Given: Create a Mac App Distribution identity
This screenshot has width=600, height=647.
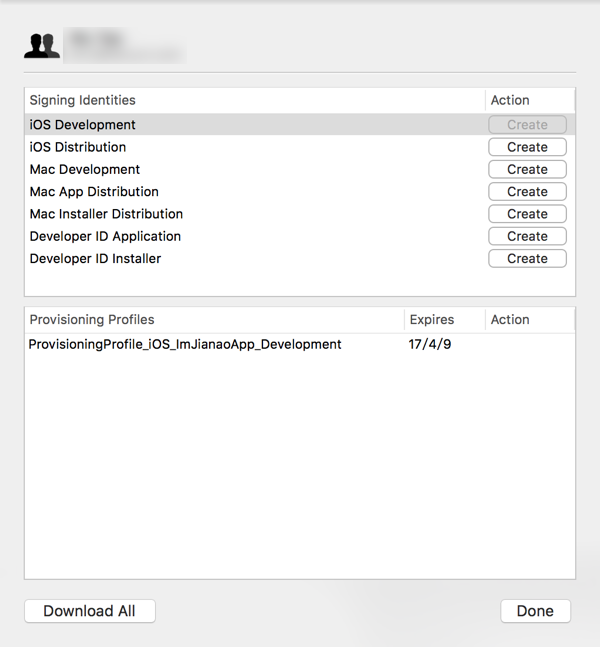Looking at the screenshot, I should 527,191.
